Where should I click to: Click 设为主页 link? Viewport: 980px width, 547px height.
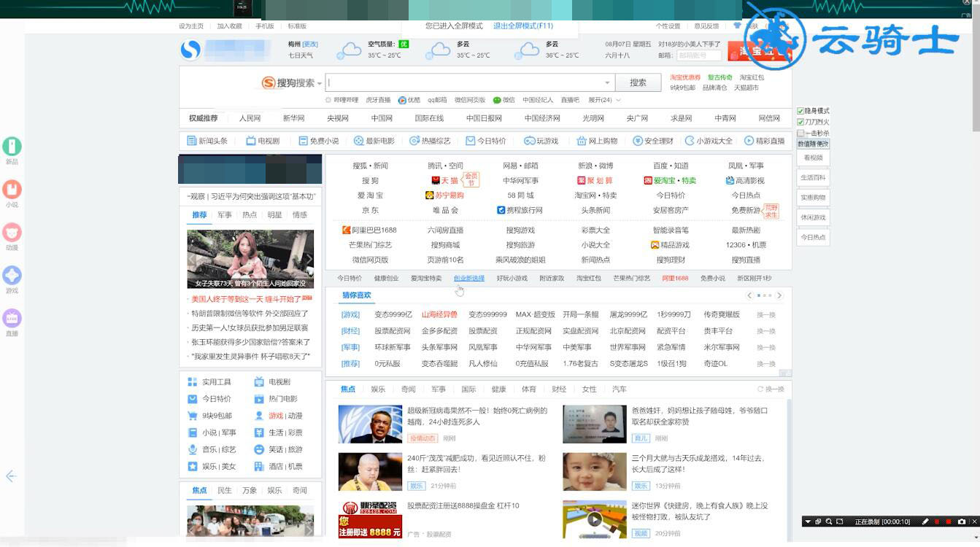tap(191, 26)
